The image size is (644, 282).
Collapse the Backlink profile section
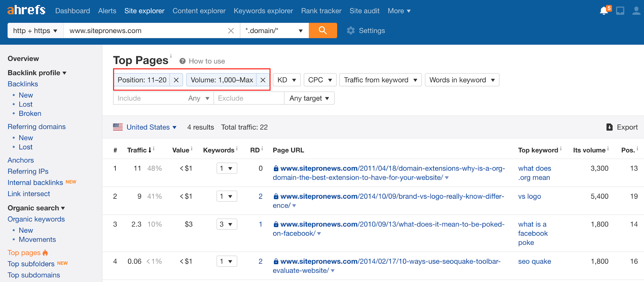click(x=37, y=73)
